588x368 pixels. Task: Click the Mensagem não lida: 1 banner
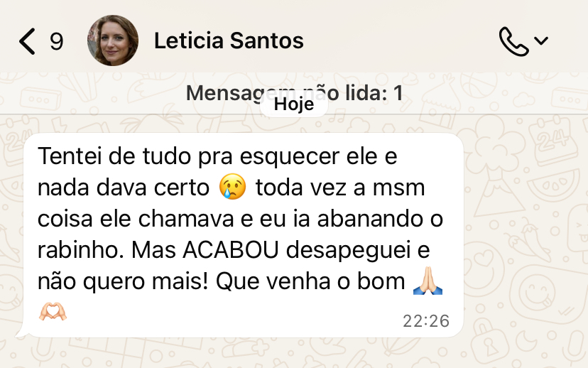294,93
